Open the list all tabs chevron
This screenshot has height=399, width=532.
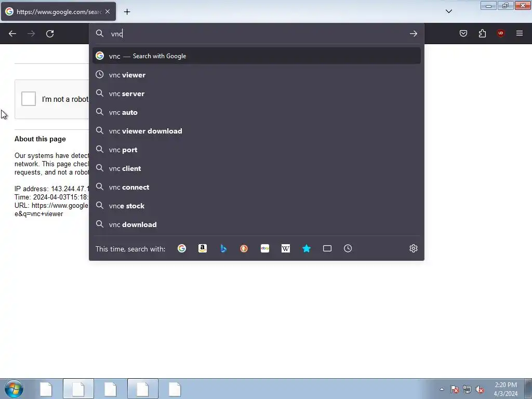pyautogui.click(x=449, y=11)
